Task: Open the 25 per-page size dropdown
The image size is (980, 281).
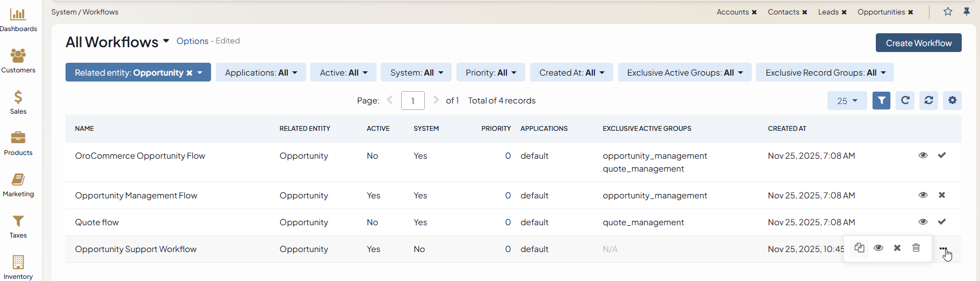Action: tap(847, 101)
